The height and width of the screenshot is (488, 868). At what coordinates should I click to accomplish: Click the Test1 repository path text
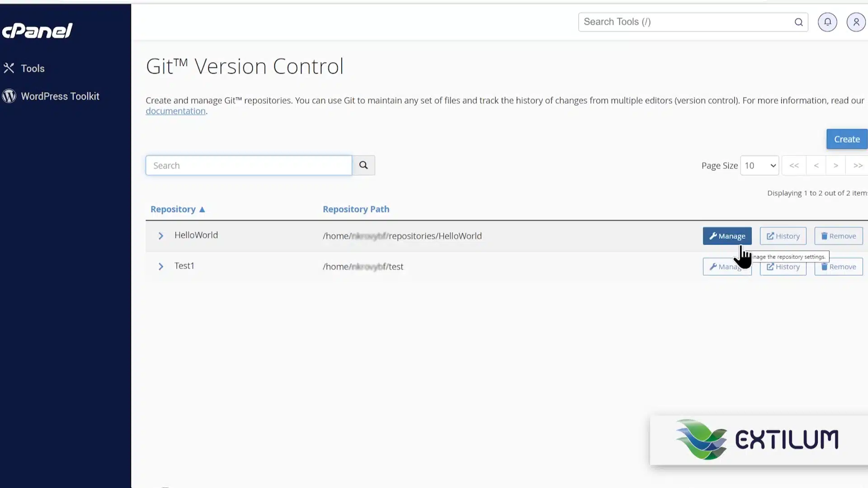[363, 267]
